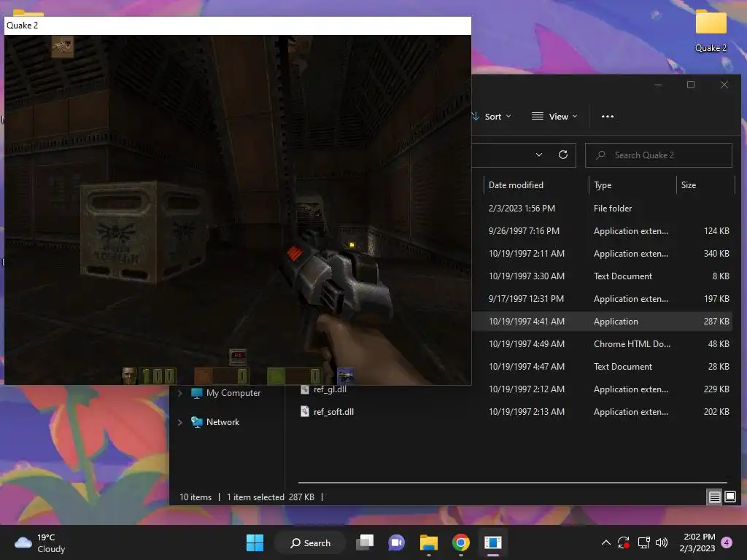Image resolution: width=747 pixels, height=560 pixels.
Task: Expand the Network tree node
Action: click(180, 422)
